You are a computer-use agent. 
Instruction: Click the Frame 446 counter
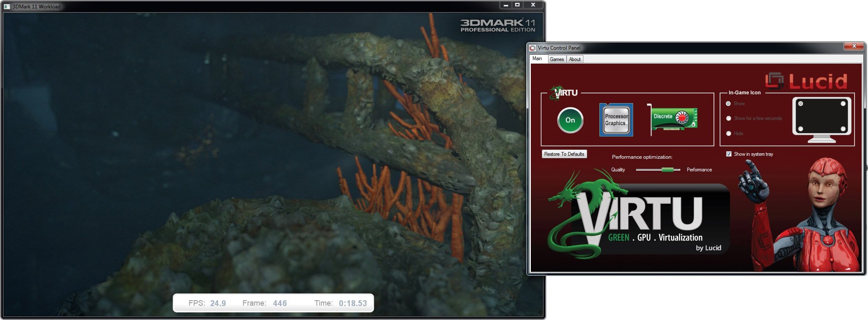[x=280, y=303]
